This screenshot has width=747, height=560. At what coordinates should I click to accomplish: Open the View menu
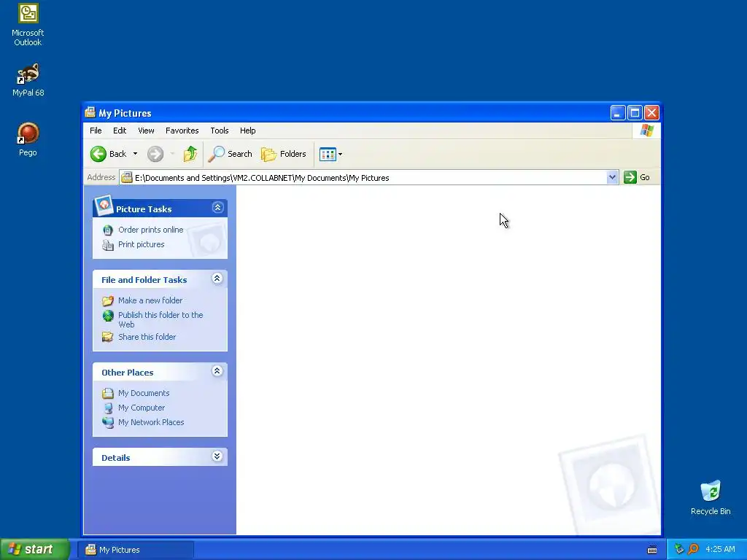click(146, 131)
